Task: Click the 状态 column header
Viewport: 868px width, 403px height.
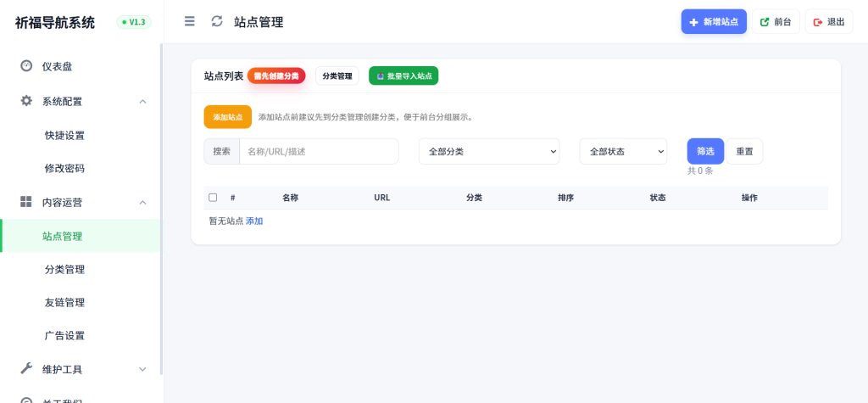Action: coord(658,198)
